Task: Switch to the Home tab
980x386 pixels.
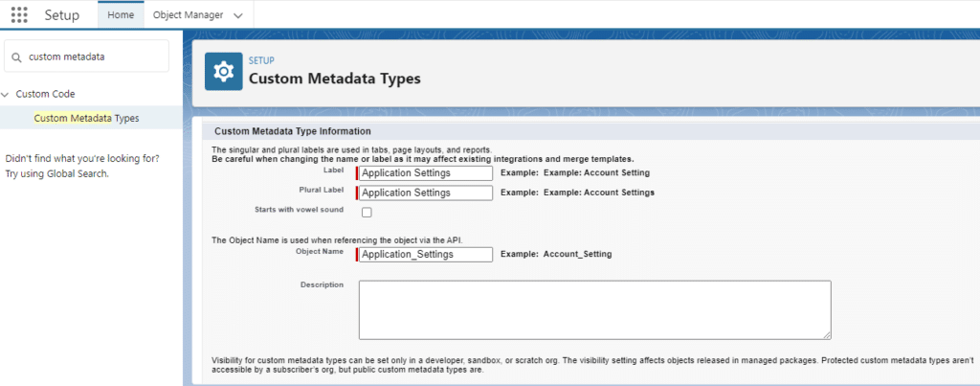Action: [x=121, y=15]
